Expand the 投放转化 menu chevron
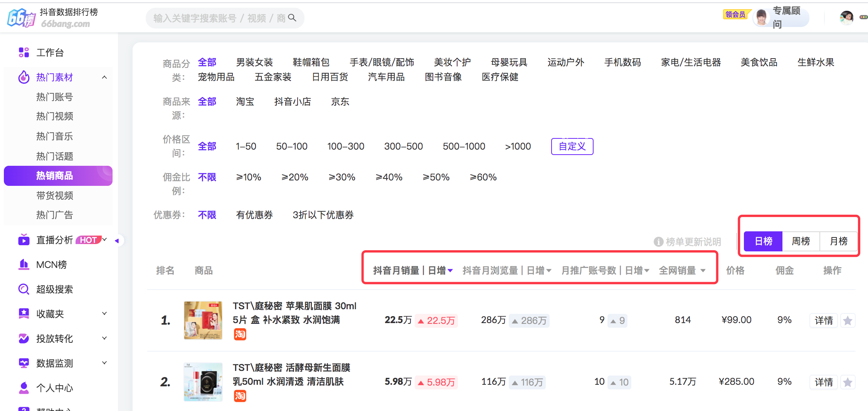This screenshot has width=868, height=411. 104,338
